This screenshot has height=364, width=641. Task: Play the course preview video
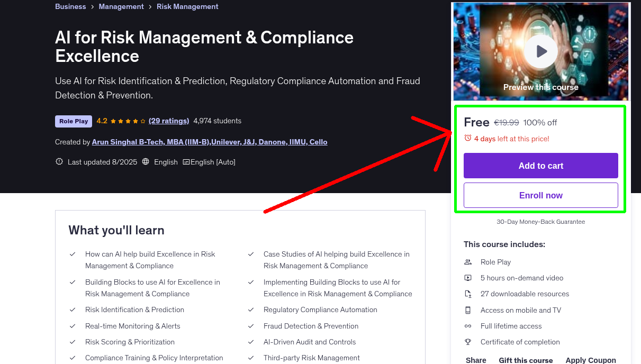[540, 51]
